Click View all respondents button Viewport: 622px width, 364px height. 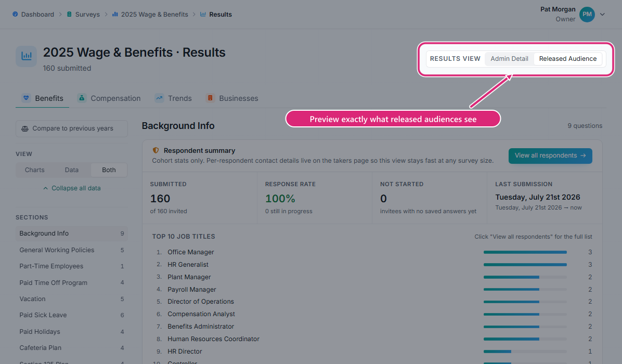pyautogui.click(x=550, y=155)
